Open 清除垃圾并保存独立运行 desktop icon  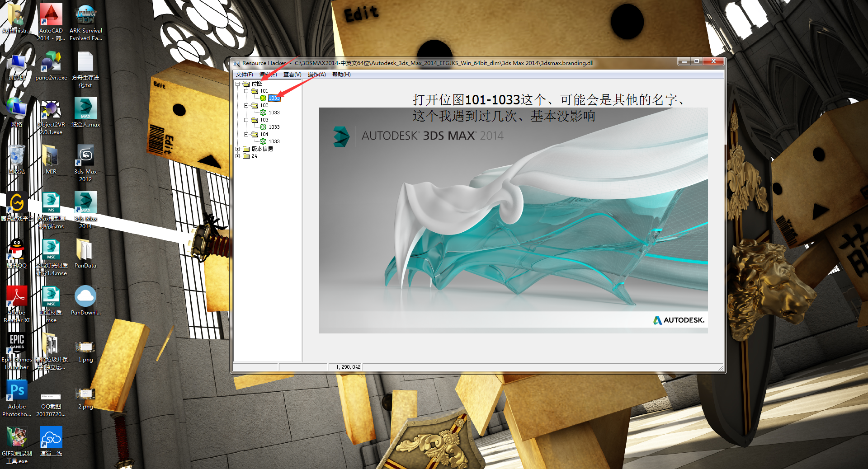click(x=51, y=352)
